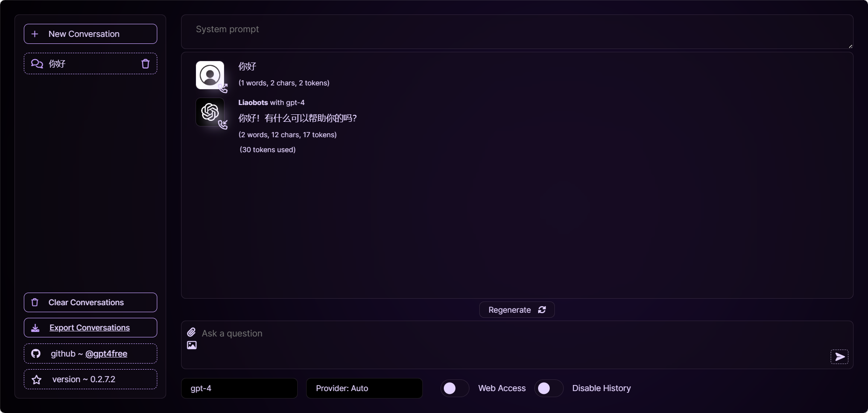Click the (30 tokens used) text
The height and width of the screenshot is (413, 868).
[267, 150]
